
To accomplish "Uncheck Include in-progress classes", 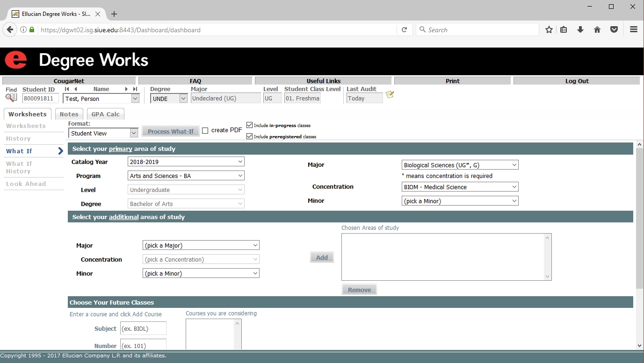I will (249, 125).
